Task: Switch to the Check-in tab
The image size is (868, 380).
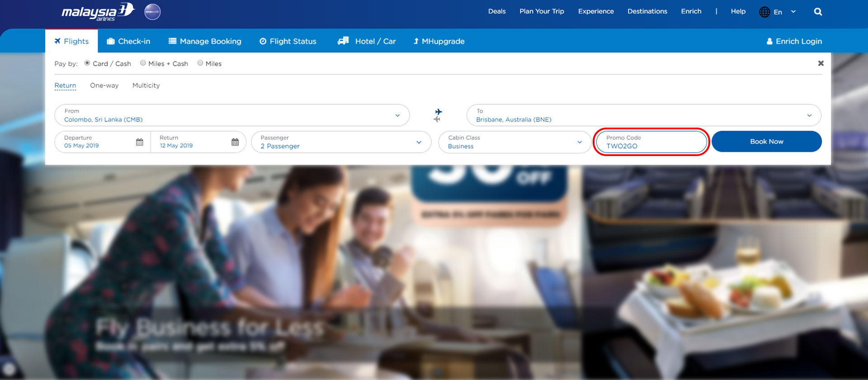Action: click(x=128, y=41)
